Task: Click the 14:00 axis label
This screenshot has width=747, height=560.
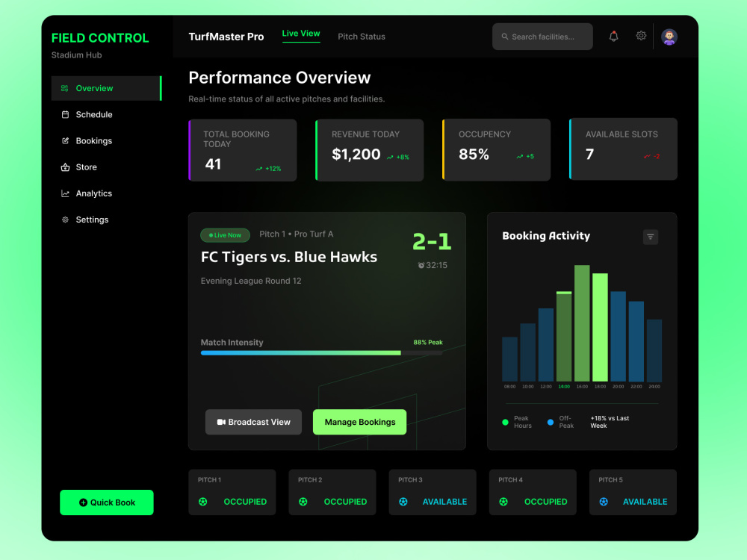Action: click(564, 387)
